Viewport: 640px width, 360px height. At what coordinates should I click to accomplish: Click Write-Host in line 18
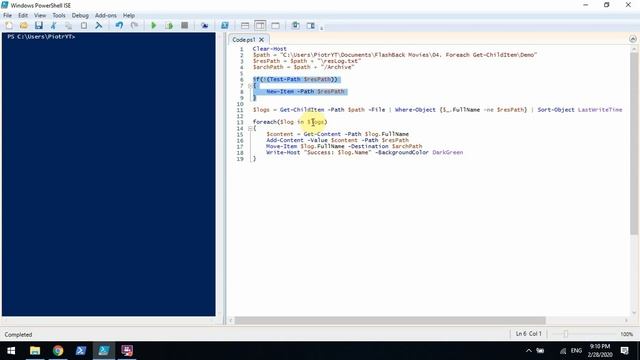coord(283,152)
